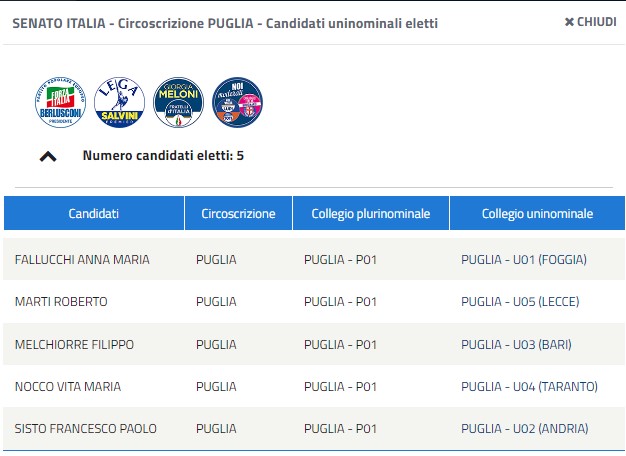Click the Collegio plurinominale column header
The height and width of the screenshot is (456, 626).
click(371, 213)
